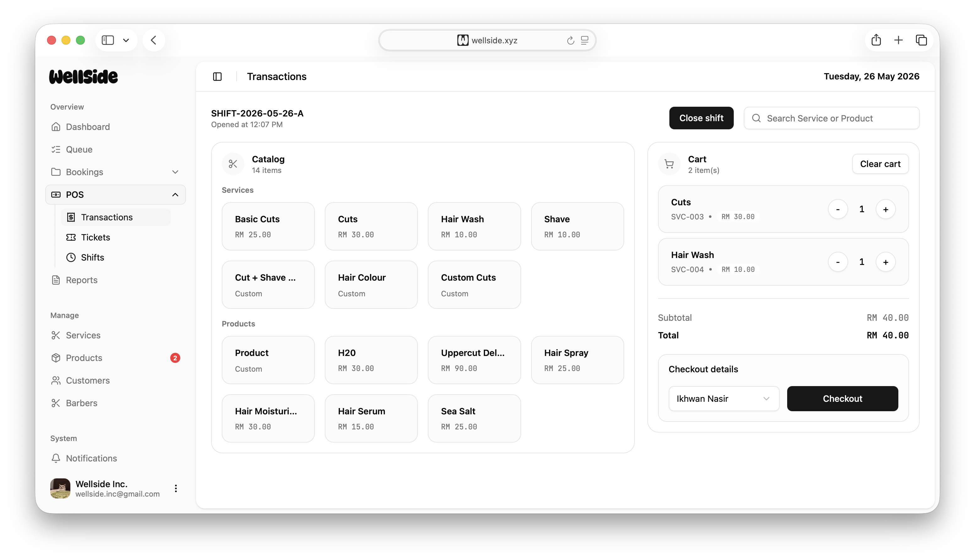
Task: Increase quantity of Cuts in cart
Action: pos(886,209)
